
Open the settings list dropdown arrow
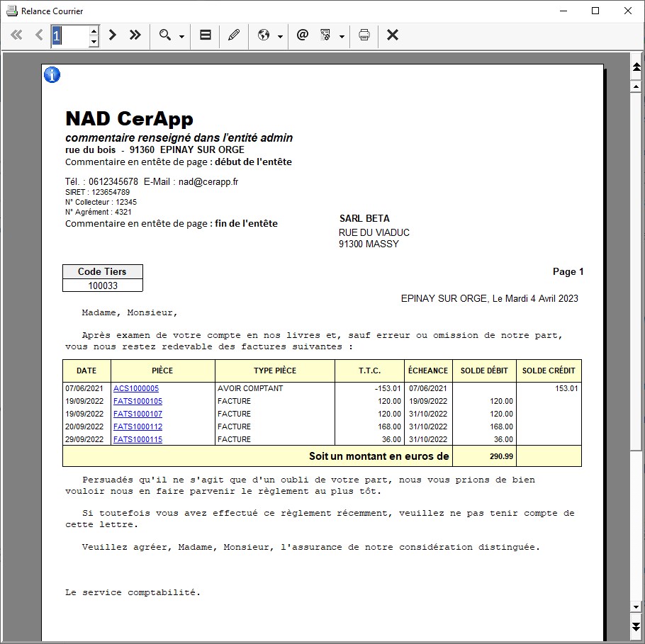(x=342, y=36)
